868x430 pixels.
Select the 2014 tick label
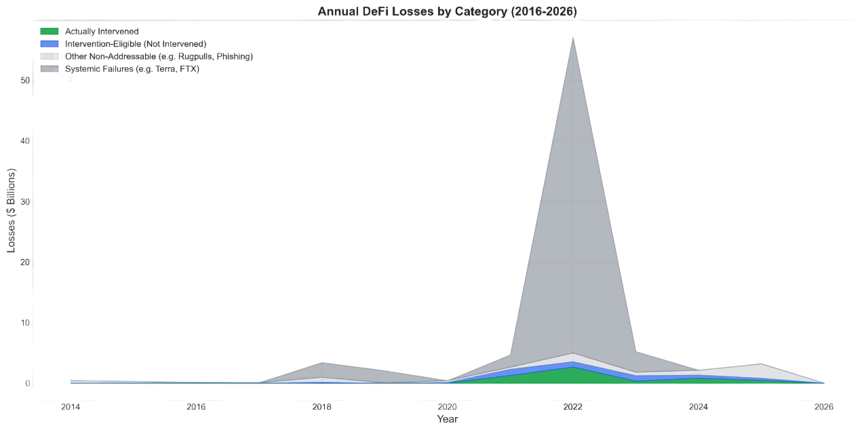pos(70,406)
